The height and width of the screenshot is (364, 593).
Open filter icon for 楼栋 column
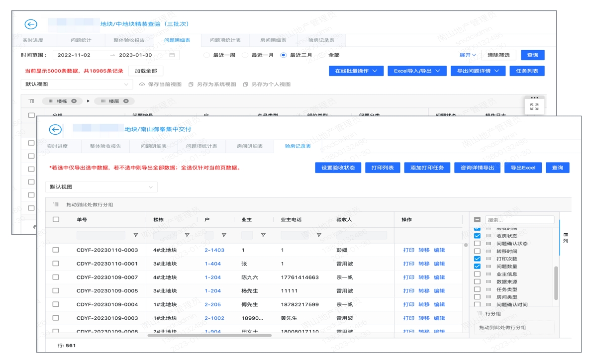coord(187,235)
